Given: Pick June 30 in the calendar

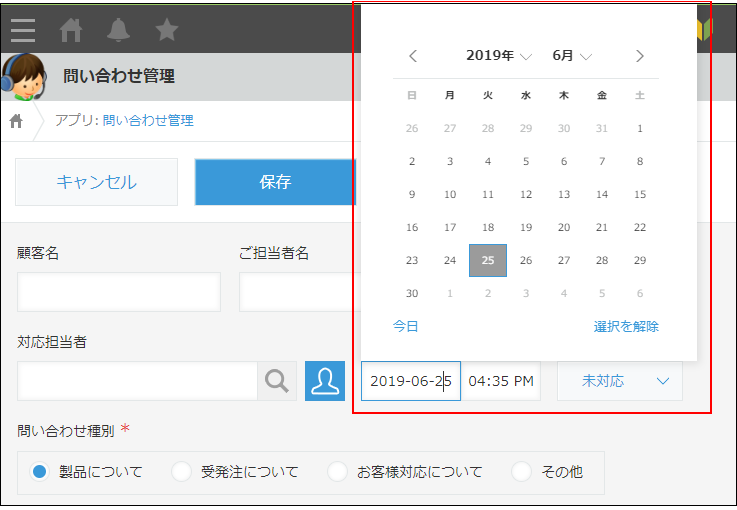Looking at the screenshot, I should 412,293.
